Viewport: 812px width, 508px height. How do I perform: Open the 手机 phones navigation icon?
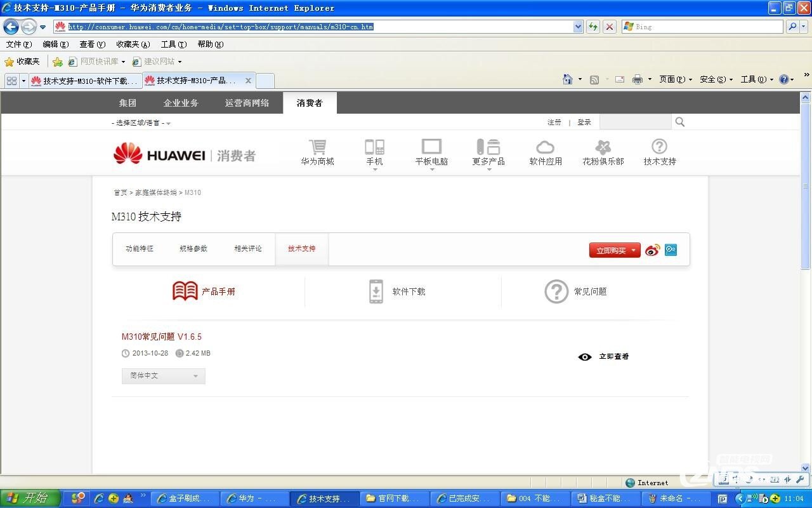pos(374,147)
